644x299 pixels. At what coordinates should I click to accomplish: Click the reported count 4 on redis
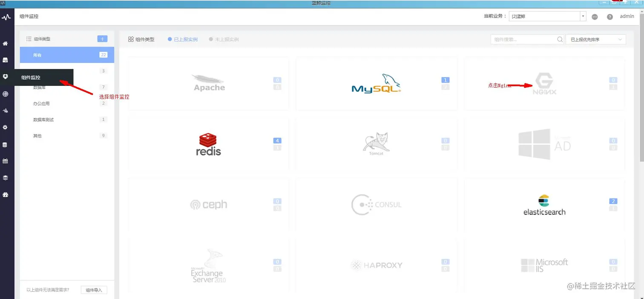tap(277, 141)
